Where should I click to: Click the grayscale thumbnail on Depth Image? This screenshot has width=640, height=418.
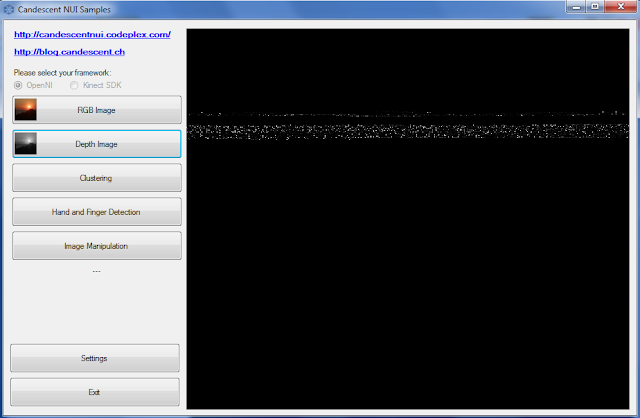coord(26,143)
